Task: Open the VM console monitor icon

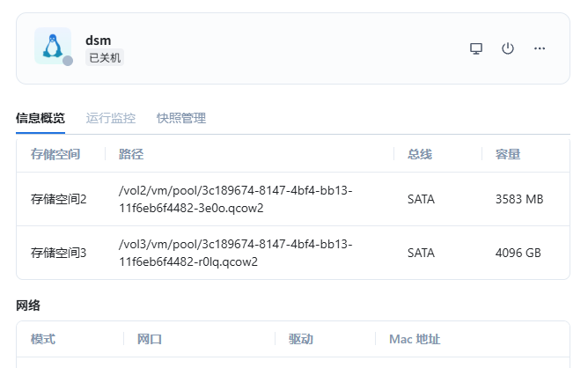Action: [476, 48]
